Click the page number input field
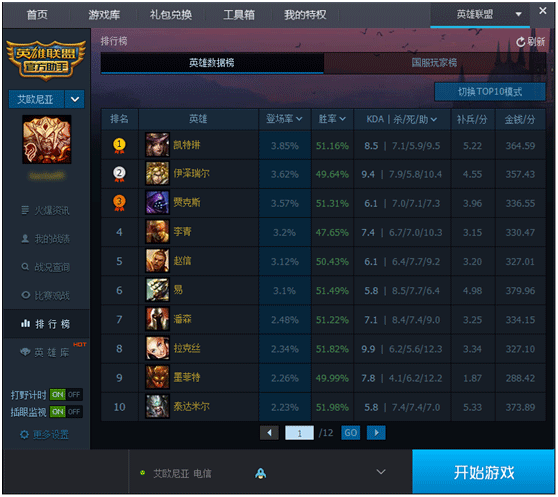 (299, 433)
